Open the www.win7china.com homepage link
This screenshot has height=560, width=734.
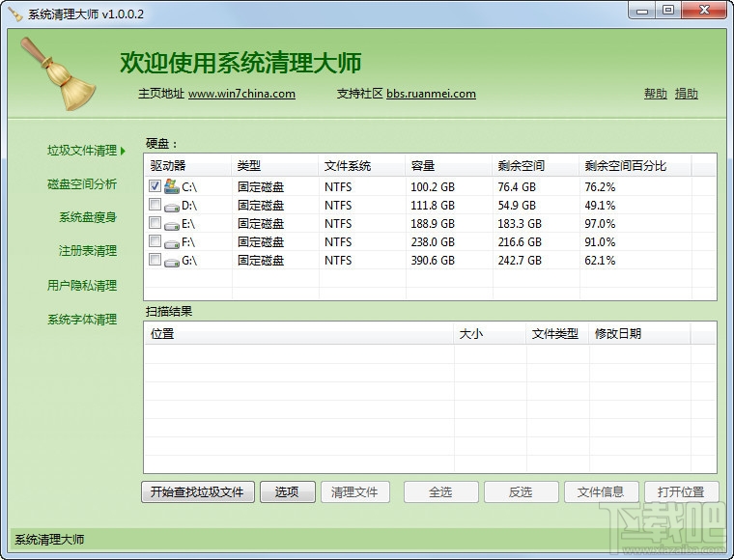click(241, 94)
